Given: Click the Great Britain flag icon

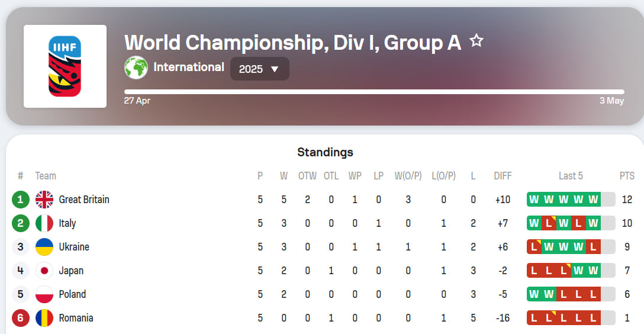Looking at the screenshot, I should [44, 200].
